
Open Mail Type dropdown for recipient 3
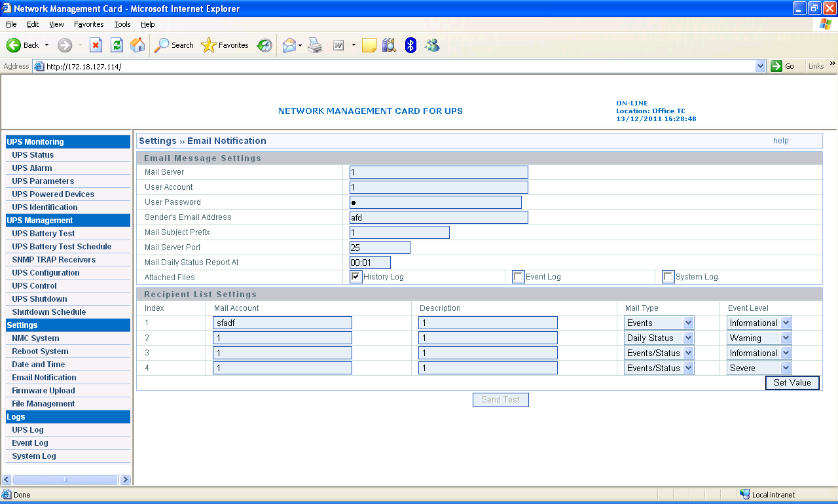click(688, 353)
